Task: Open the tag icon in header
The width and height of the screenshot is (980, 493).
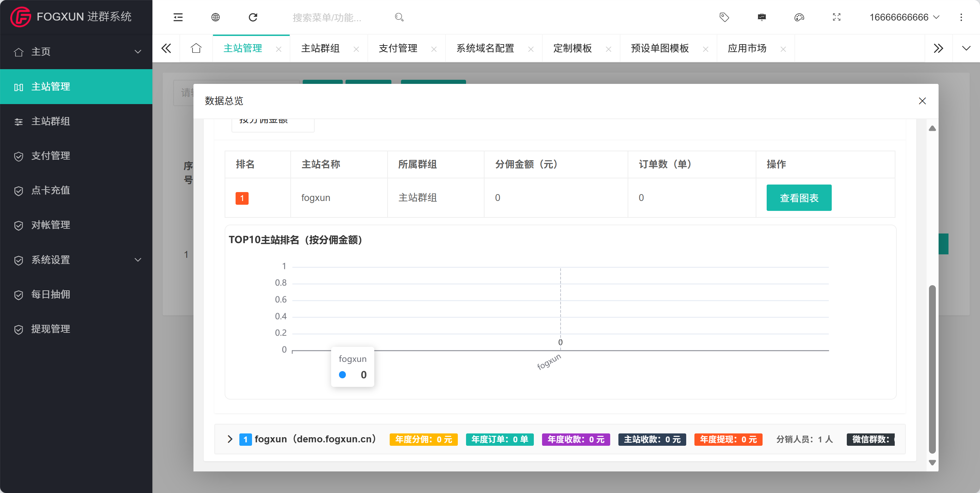Action: [x=724, y=17]
